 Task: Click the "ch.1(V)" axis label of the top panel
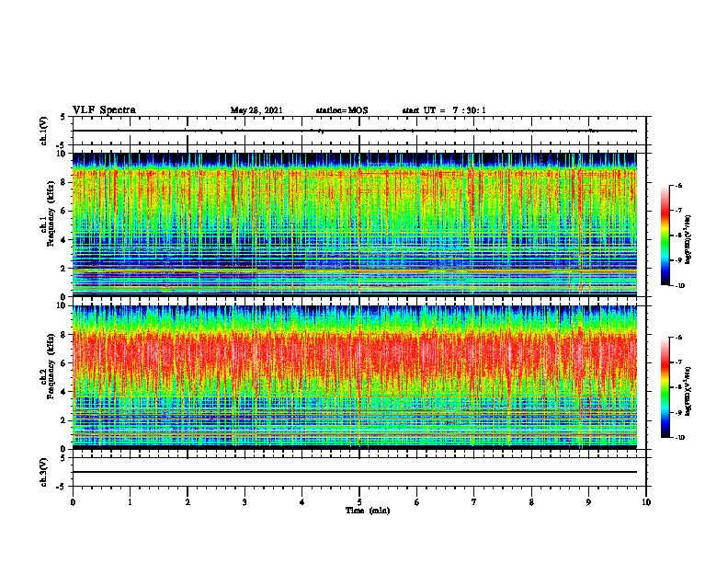coord(44,131)
